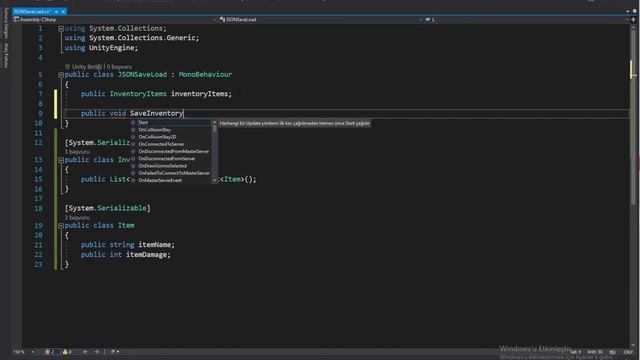Collapse the Item class at line 19

point(61,226)
